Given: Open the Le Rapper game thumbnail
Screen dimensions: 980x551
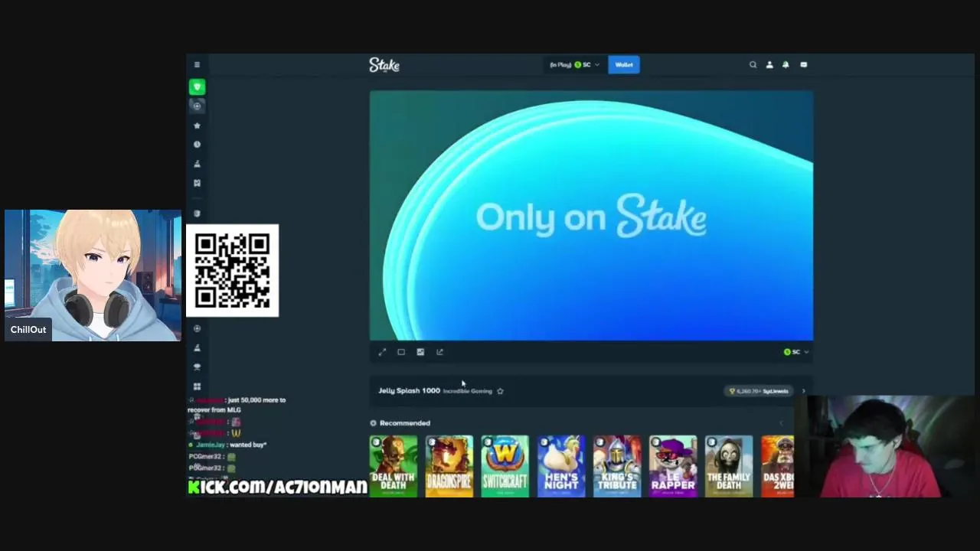Looking at the screenshot, I should click(673, 466).
